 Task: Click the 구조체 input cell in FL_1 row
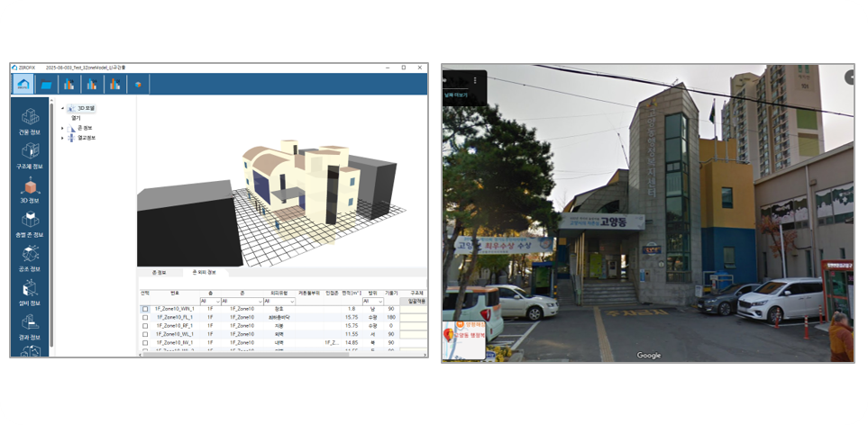[x=414, y=318]
